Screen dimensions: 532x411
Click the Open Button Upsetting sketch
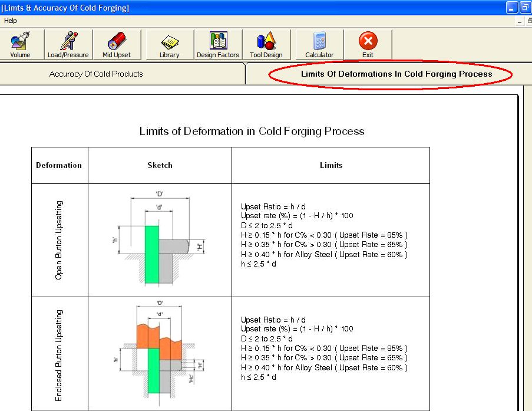pos(159,239)
